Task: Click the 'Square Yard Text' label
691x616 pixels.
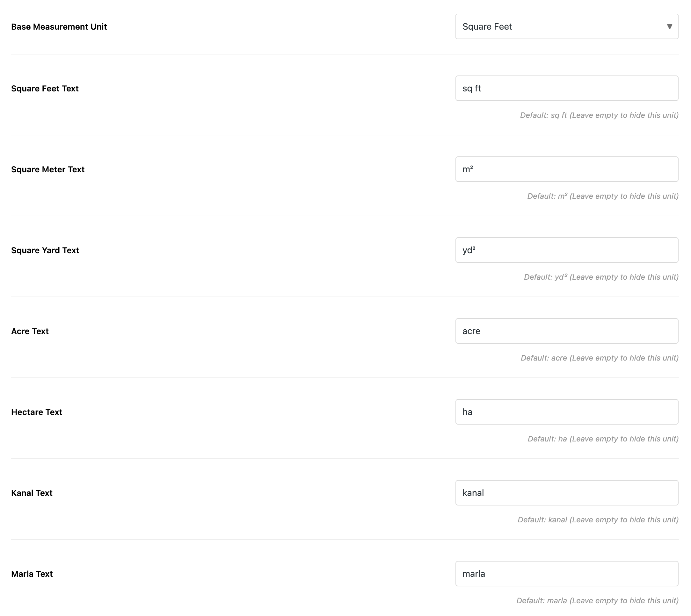Action: (x=45, y=250)
